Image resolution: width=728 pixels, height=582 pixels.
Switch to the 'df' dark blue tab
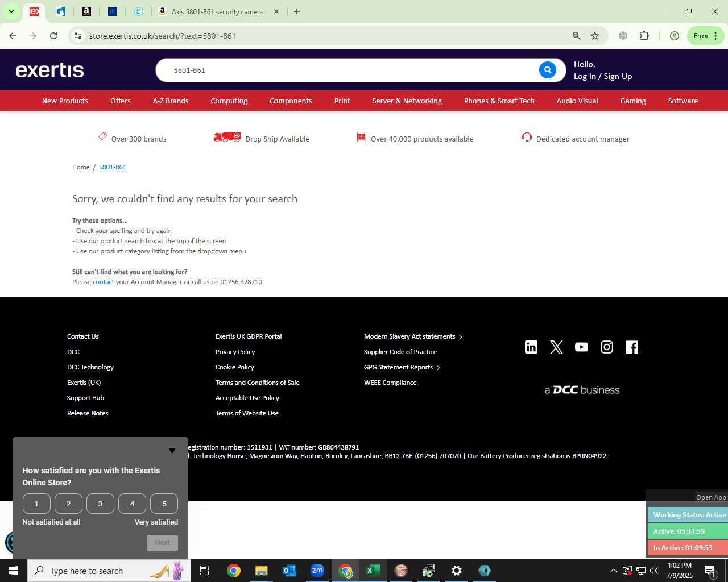click(x=113, y=11)
